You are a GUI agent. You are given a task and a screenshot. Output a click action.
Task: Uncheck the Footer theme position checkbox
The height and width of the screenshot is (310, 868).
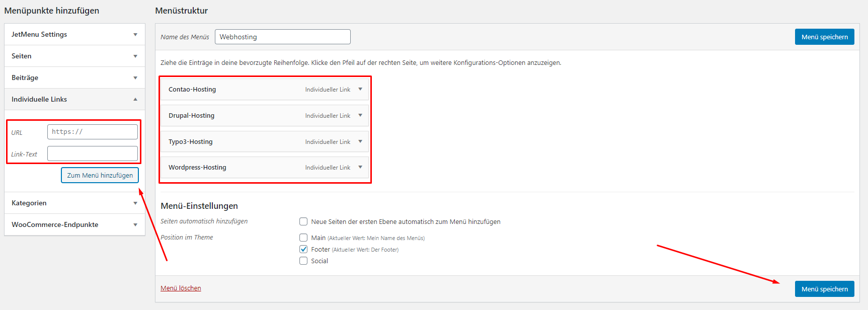303,249
